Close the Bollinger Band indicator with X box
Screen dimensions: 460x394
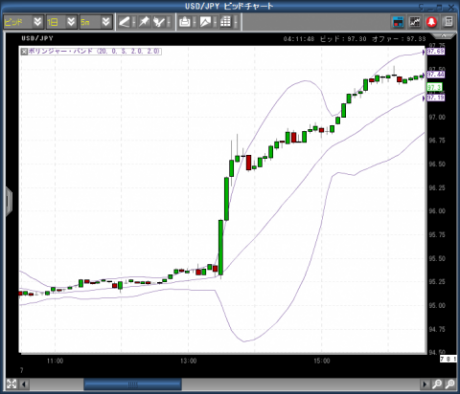click(24, 52)
